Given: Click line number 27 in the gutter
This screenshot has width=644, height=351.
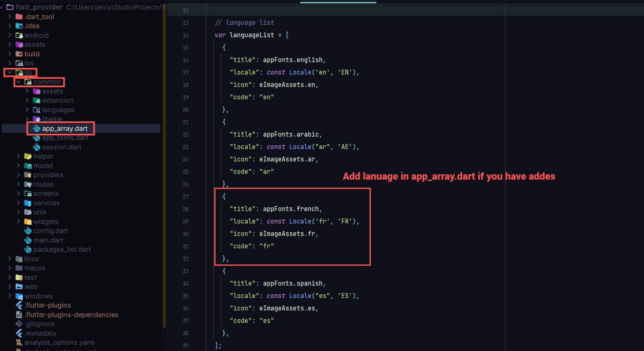Looking at the screenshot, I should click(185, 197).
